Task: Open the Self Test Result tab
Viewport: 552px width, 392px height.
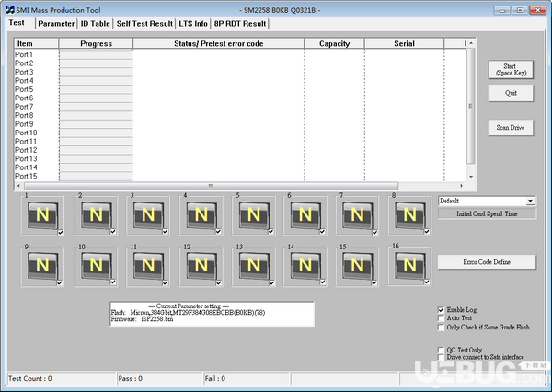Action: point(144,24)
